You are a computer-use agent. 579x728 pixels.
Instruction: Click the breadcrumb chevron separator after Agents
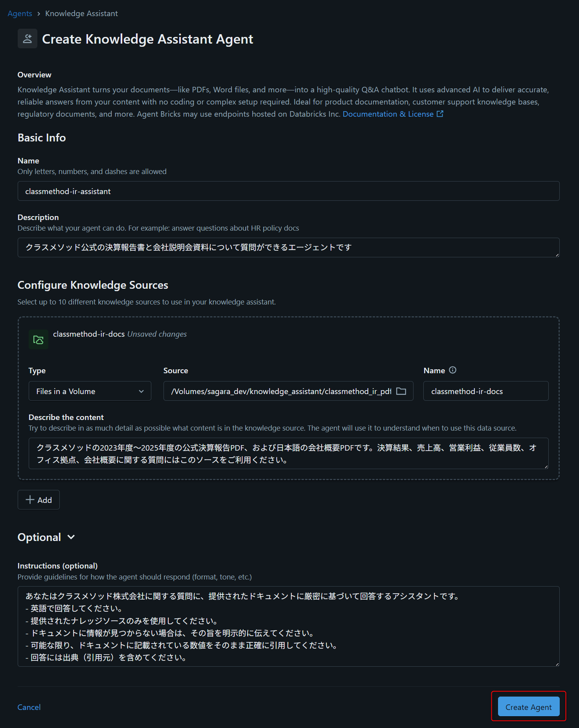(39, 14)
